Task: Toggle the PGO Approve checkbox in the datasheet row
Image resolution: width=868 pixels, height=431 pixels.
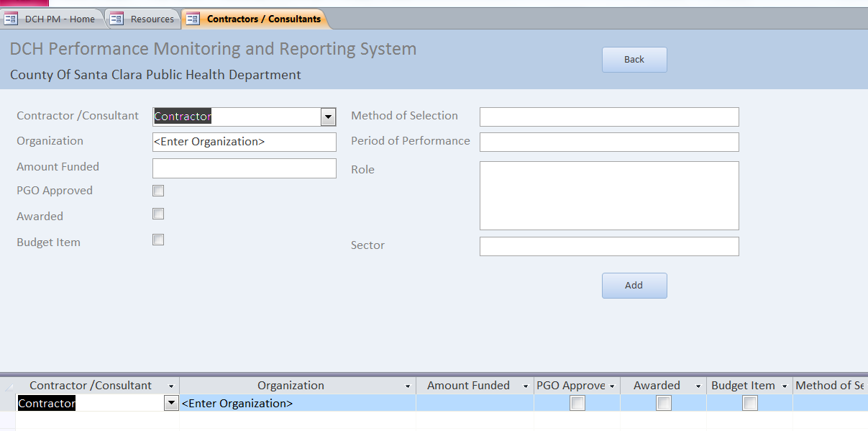Action: [x=577, y=404]
